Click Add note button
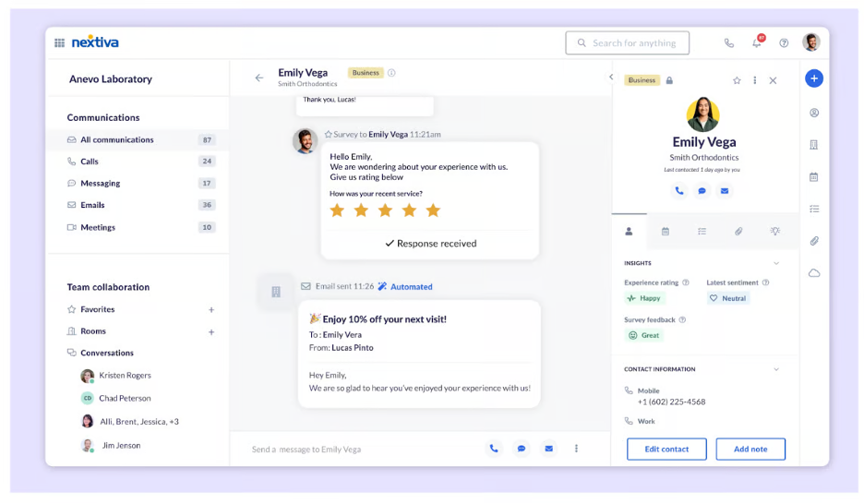864x504 pixels. pyautogui.click(x=750, y=449)
